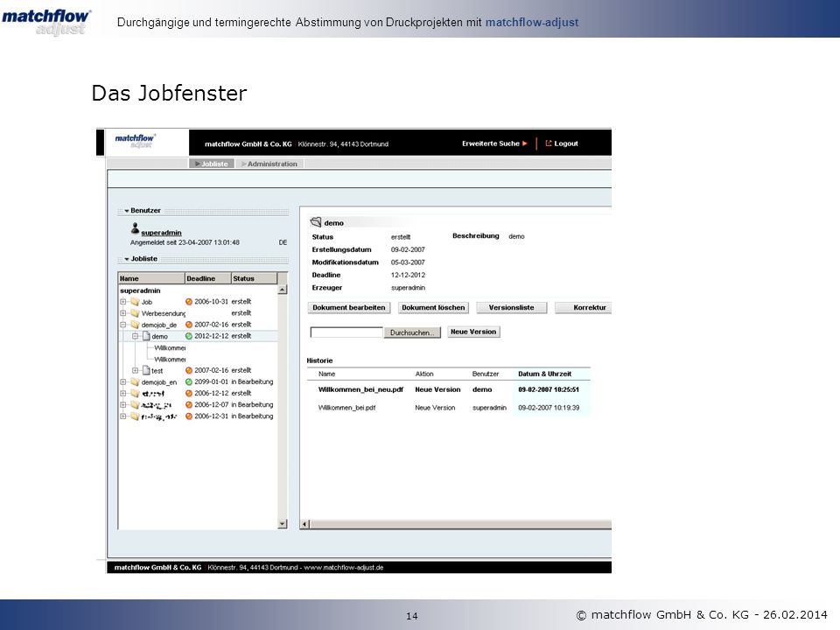Image resolution: width=840 pixels, height=630 pixels.
Task: Click the Durchsuchen... file browse button
Action: pos(412,332)
